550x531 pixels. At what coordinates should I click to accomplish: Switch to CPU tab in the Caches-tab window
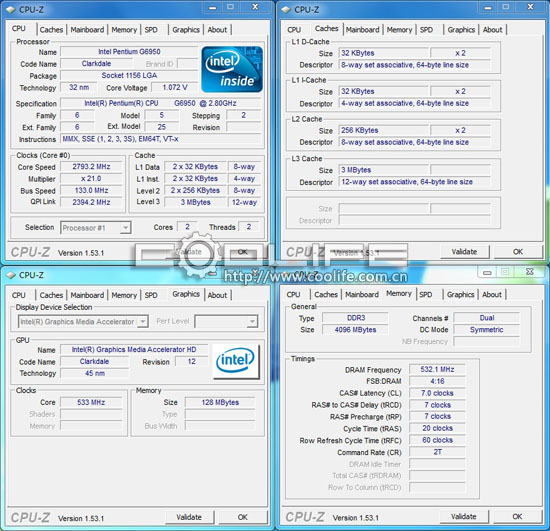tap(294, 30)
